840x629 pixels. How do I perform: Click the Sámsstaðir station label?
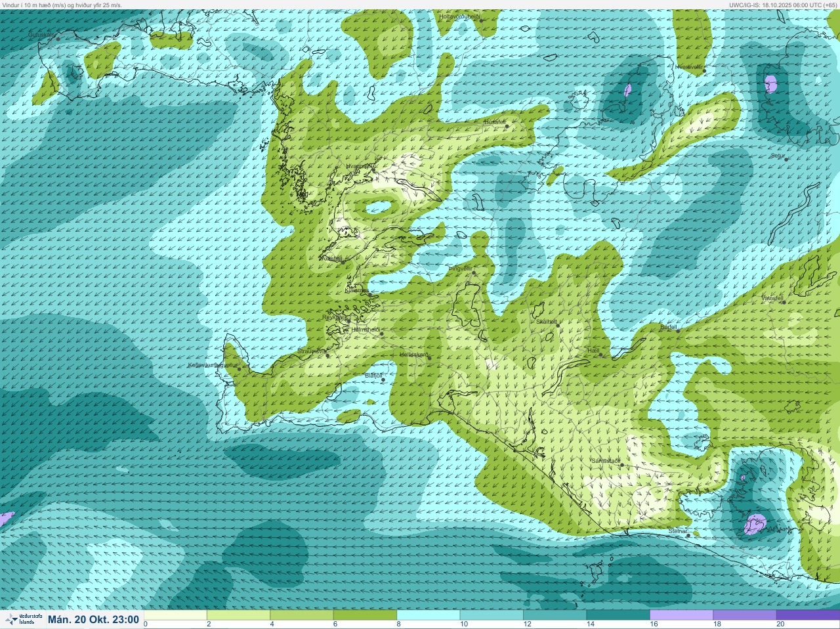606,461
